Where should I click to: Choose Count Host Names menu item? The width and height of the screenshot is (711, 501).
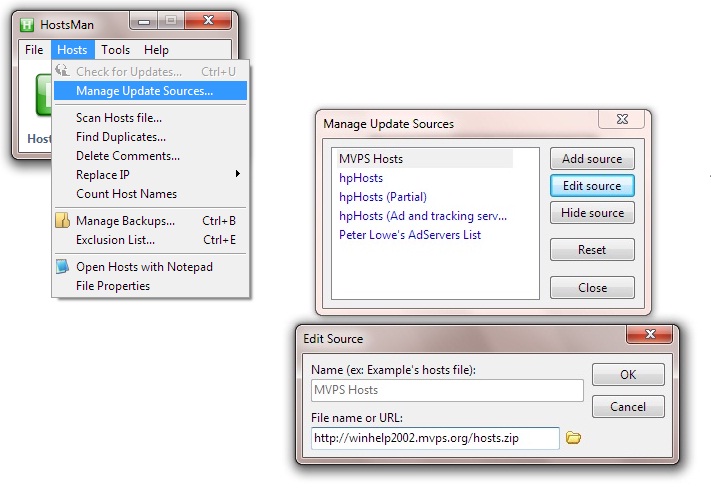(151, 194)
